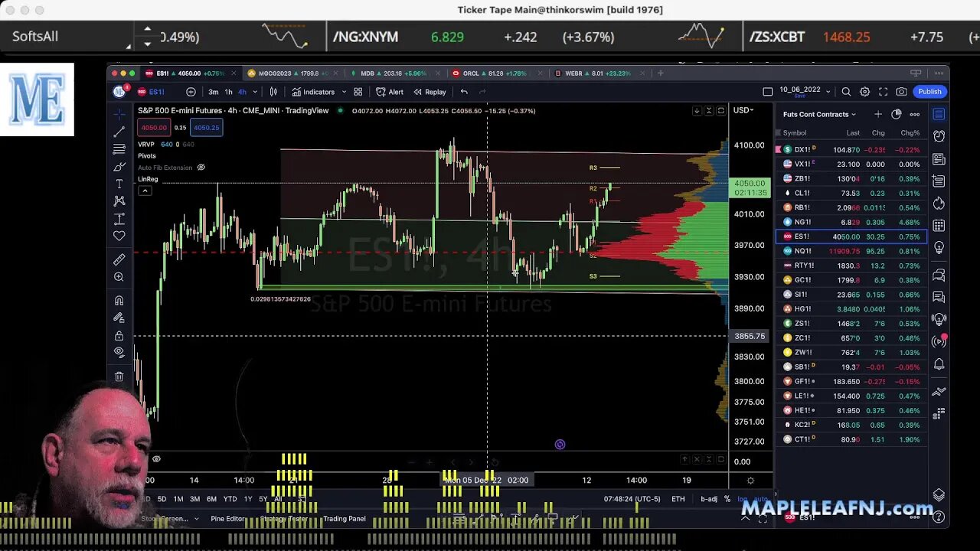Open the news sidebar panel
The width and height of the screenshot is (980, 551).
[x=939, y=158]
